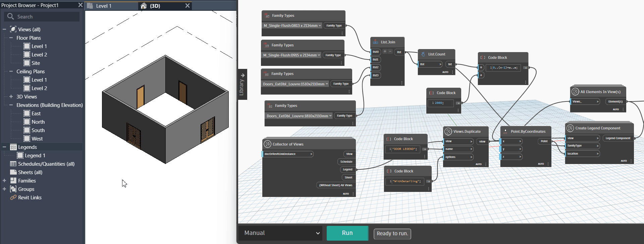
Task: Click the (Without Sheet) All Views output port
Action: tap(335, 185)
